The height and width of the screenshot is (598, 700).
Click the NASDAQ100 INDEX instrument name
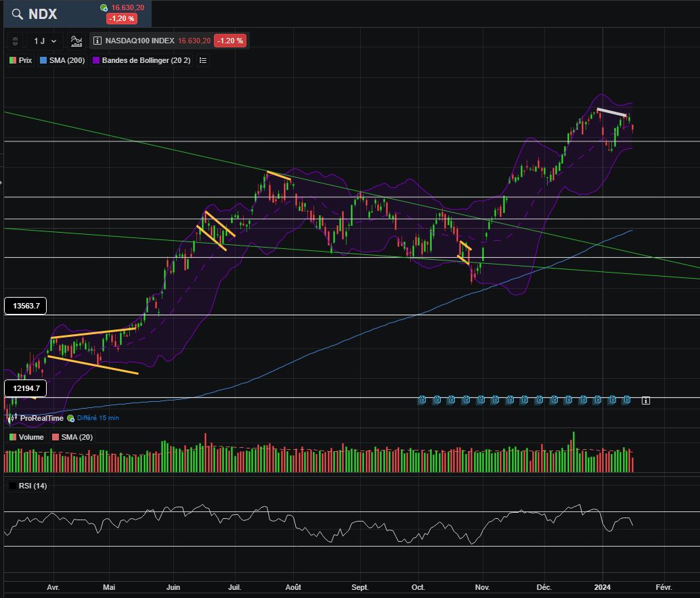point(139,41)
